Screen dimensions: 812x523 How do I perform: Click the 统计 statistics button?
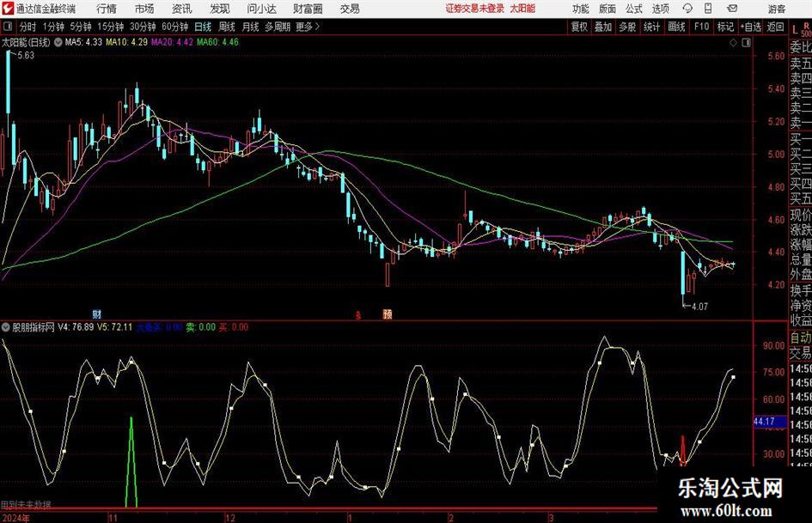(651, 27)
